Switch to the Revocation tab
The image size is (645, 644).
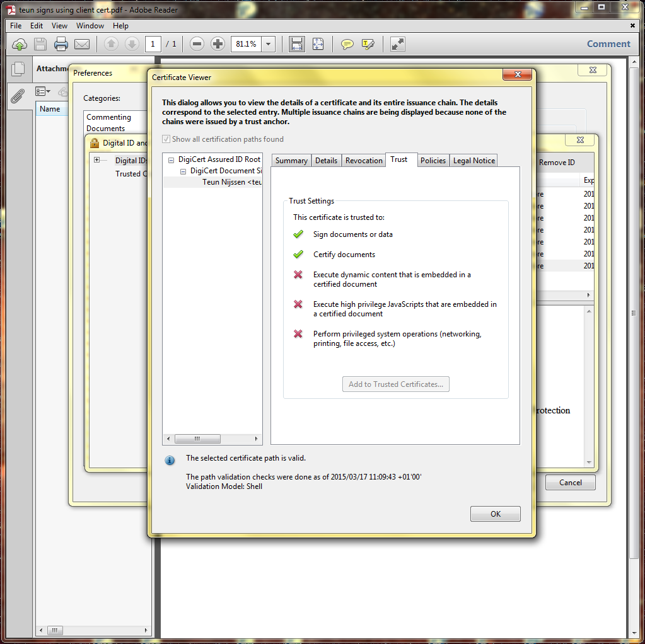[364, 161]
